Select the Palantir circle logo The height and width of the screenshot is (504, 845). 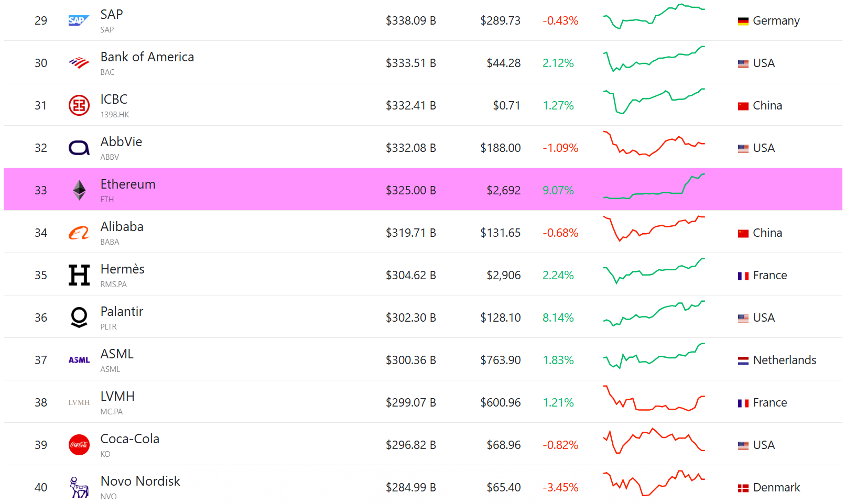click(x=78, y=317)
